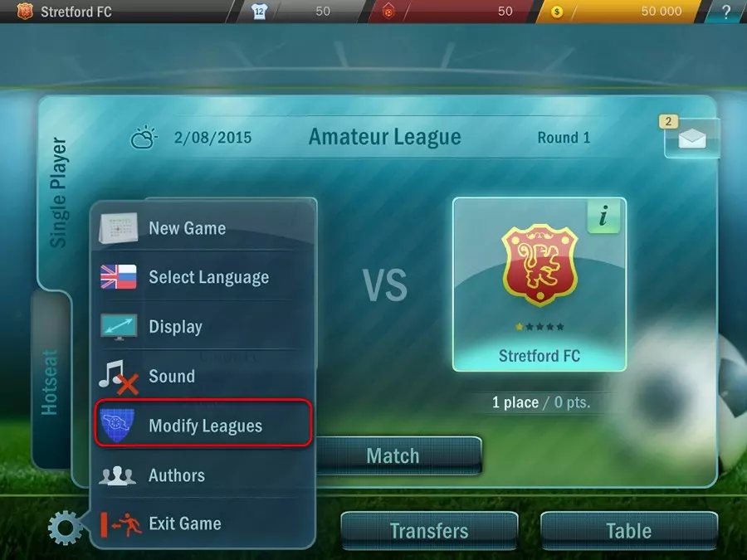Screen dimensions: 747x560
Task: Open the Transfers button
Action: click(x=429, y=531)
